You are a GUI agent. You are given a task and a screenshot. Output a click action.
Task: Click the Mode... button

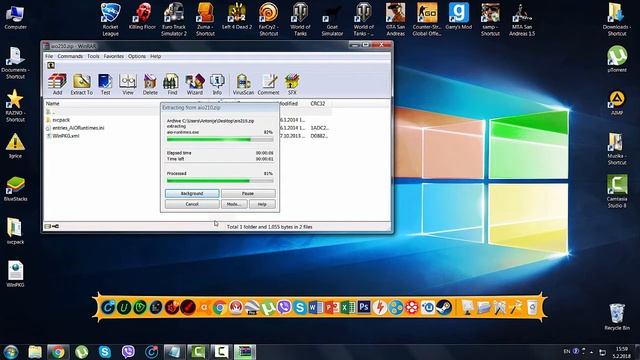coord(234,204)
